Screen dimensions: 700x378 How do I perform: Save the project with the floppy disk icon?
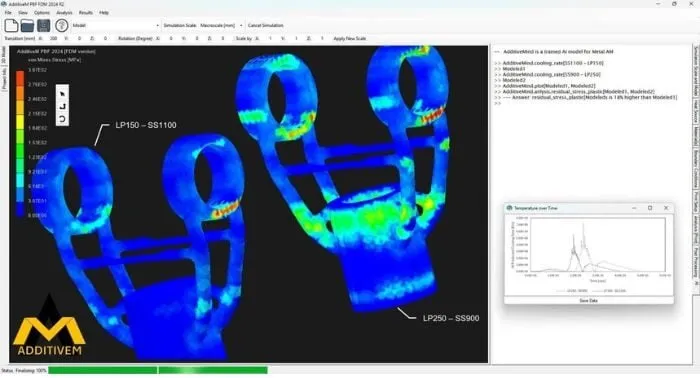tap(43, 25)
